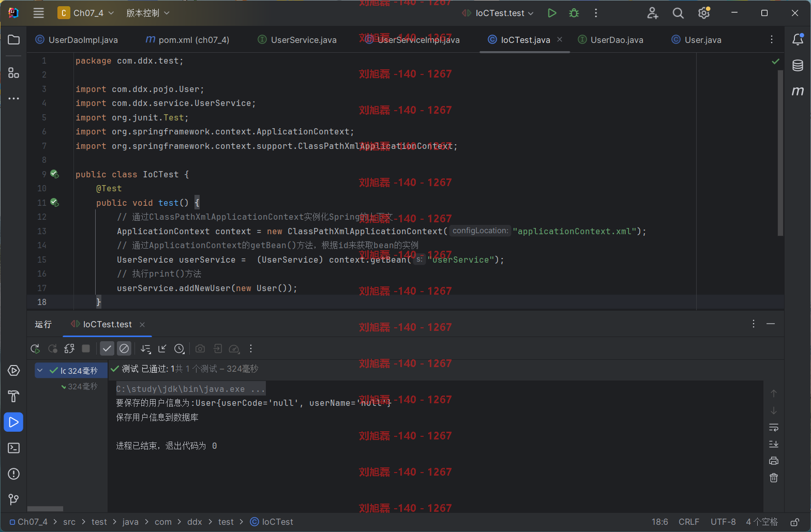Open inspections widget green checkmark
Image resolution: width=811 pixels, height=532 pixels.
[x=775, y=61]
